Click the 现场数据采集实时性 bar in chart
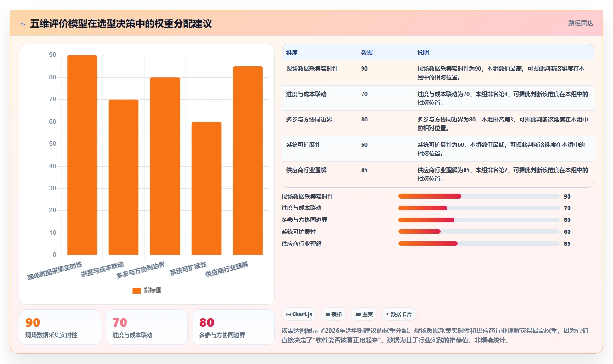 click(82, 155)
